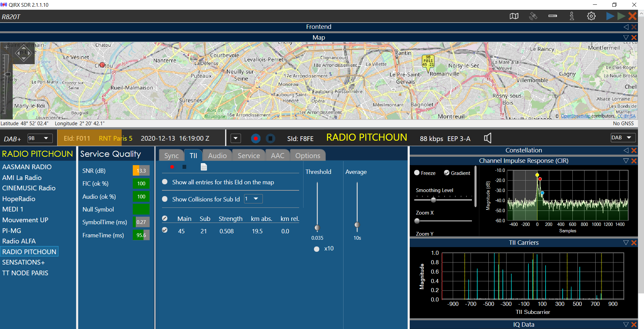The width and height of the screenshot is (644, 329).
Task: Switch to the Audio tab
Action: (217, 155)
